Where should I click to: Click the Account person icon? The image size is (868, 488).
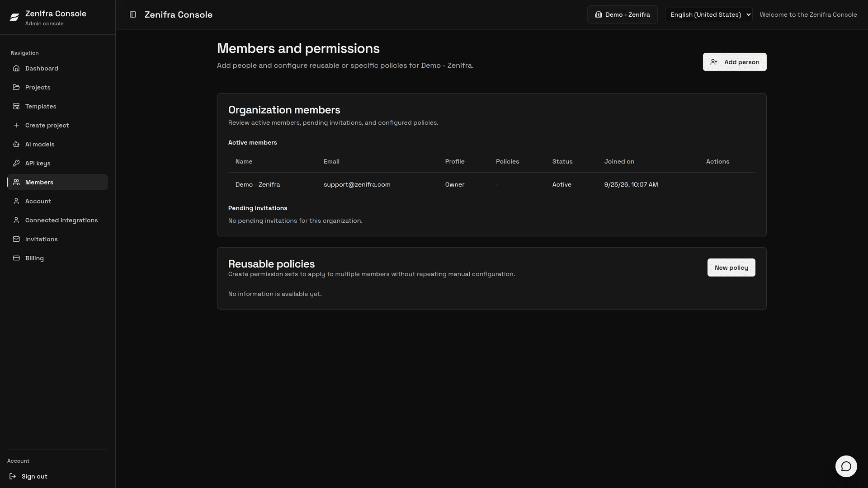16,201
